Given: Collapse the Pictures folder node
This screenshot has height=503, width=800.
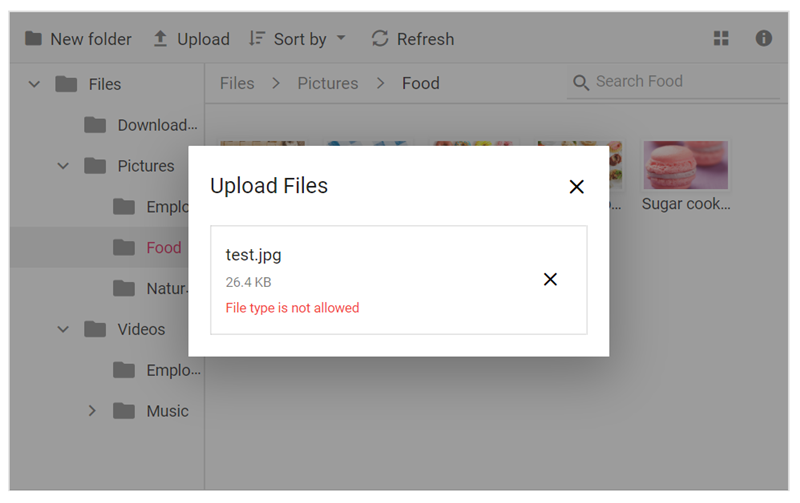Looking at the screenshot, I should point(63,166).
